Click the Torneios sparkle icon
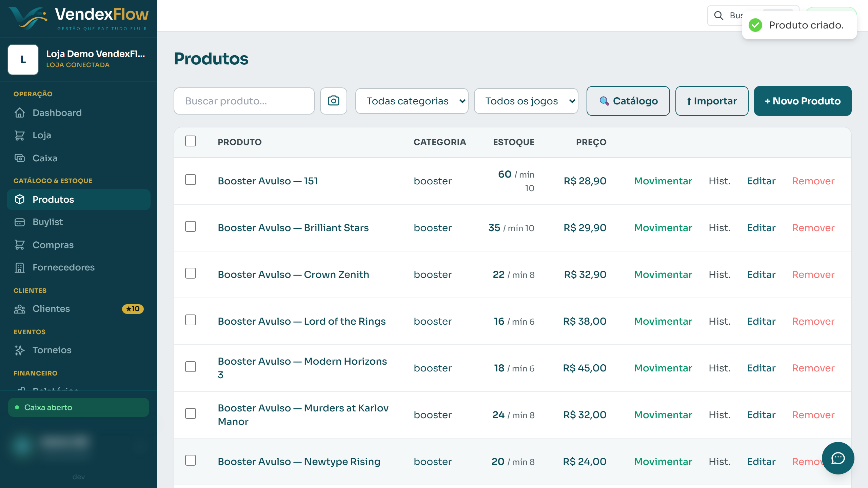The width and height of the screenshot is (868, 488). 20,350
